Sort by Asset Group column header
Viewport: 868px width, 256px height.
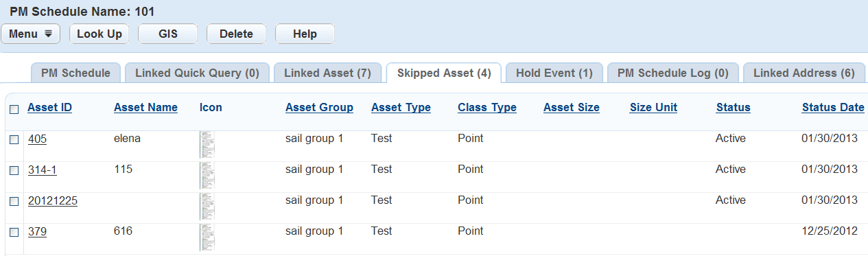(x=319, y=108)
